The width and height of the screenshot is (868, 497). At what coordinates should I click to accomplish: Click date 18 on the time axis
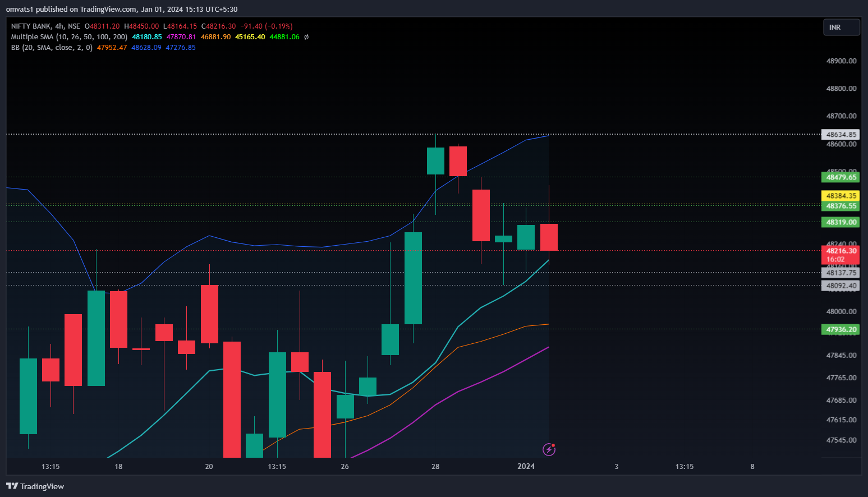pos(118,467)
